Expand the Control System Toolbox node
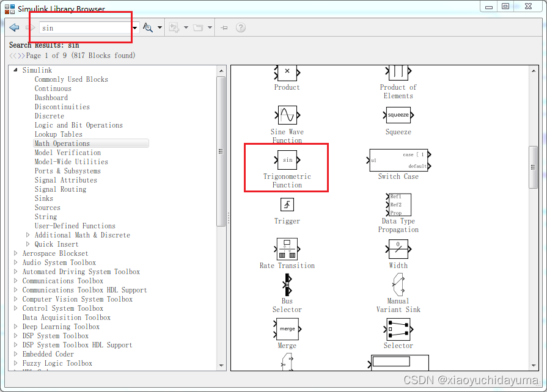Viewport: 547px width, 392px height. 16,308
